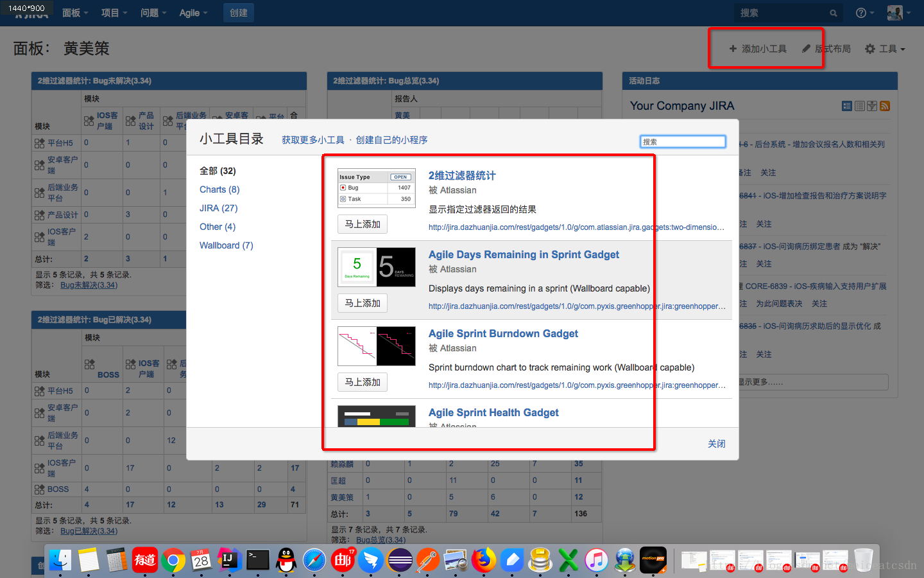
Task: Open the activity log filter options icon
Action: (872, 106)
